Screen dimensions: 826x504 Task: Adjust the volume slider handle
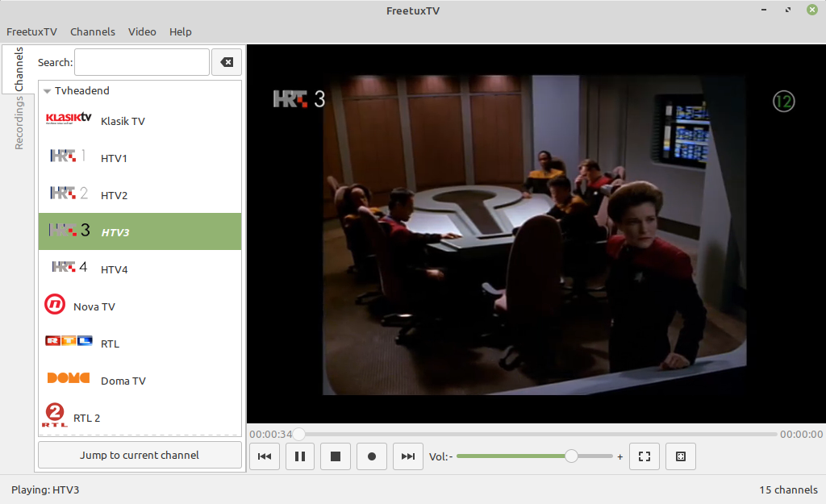coord(571,456)
